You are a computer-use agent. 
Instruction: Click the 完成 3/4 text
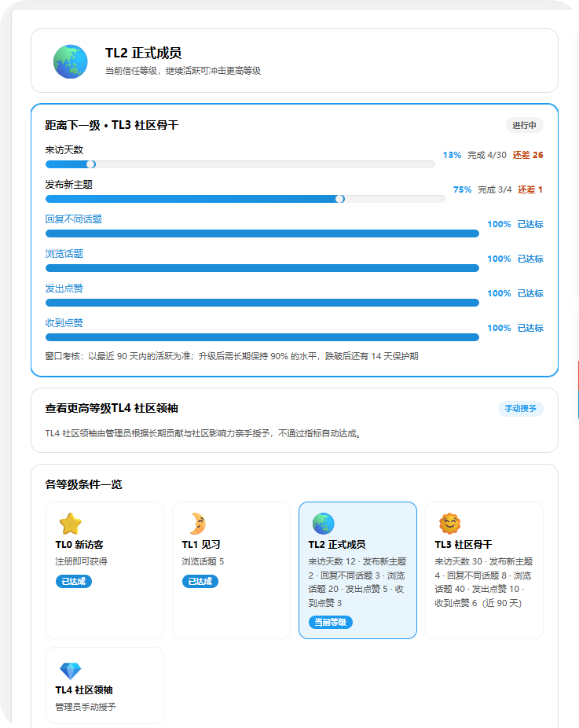pos(495,189)
